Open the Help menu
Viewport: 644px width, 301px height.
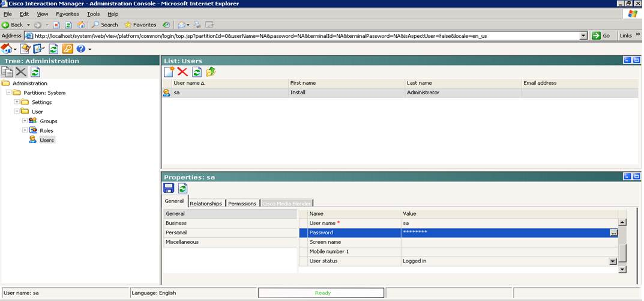coord(113,14)
